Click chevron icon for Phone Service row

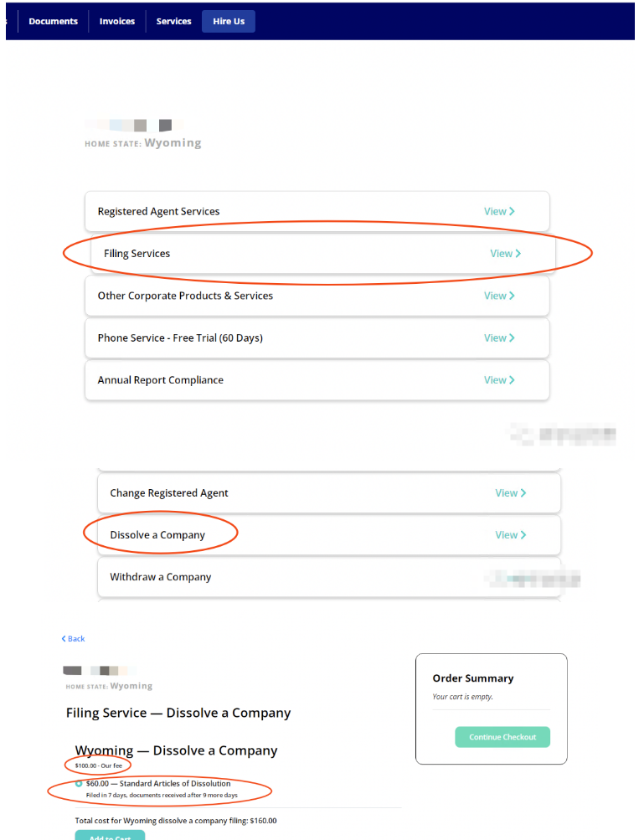[513, 338]
